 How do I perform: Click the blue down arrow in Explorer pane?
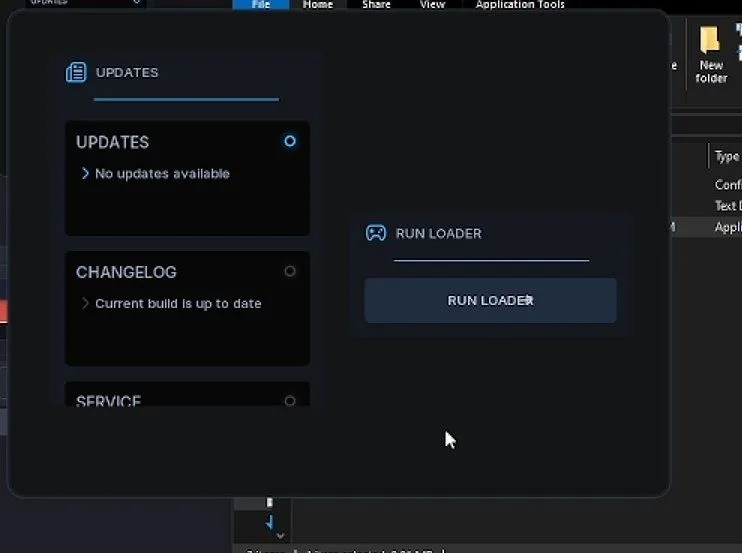pyautogui.click(x=270, y=522)
